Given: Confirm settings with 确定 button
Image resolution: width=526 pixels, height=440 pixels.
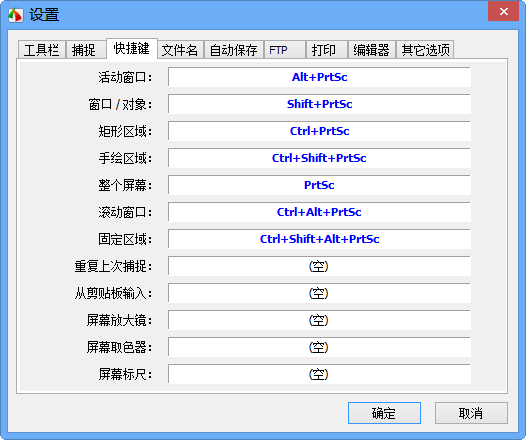Looking at the screenshot, I should [x=384, y=413].
